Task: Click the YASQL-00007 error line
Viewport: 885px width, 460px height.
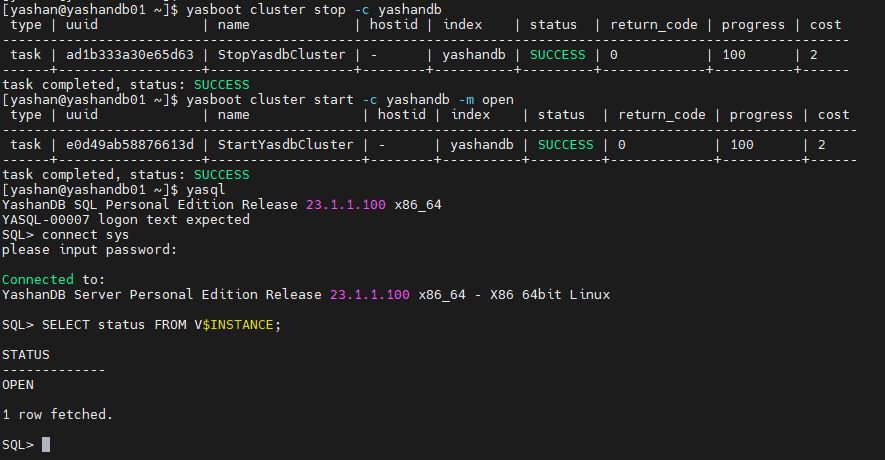Action: (x=126, y=220)
